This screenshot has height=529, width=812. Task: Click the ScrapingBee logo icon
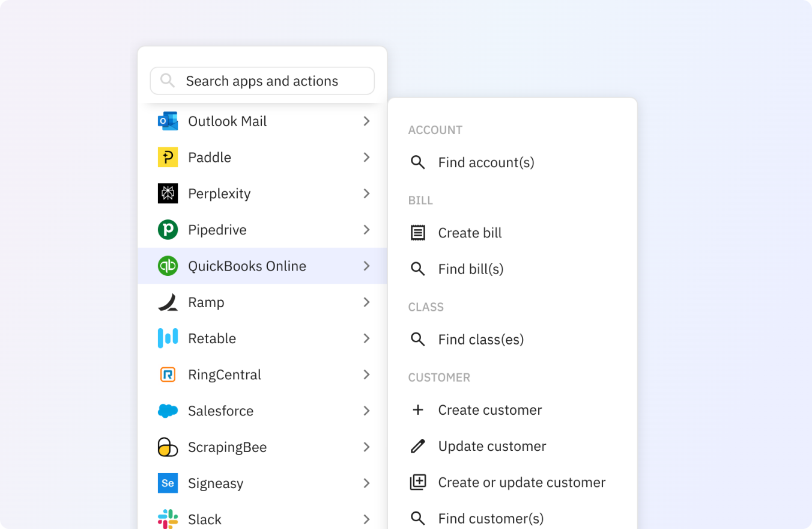coord(168,447)
